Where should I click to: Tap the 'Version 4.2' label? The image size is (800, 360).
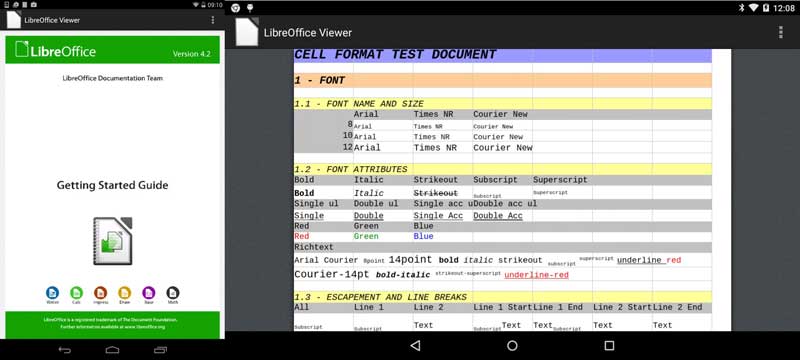point(191,54)
